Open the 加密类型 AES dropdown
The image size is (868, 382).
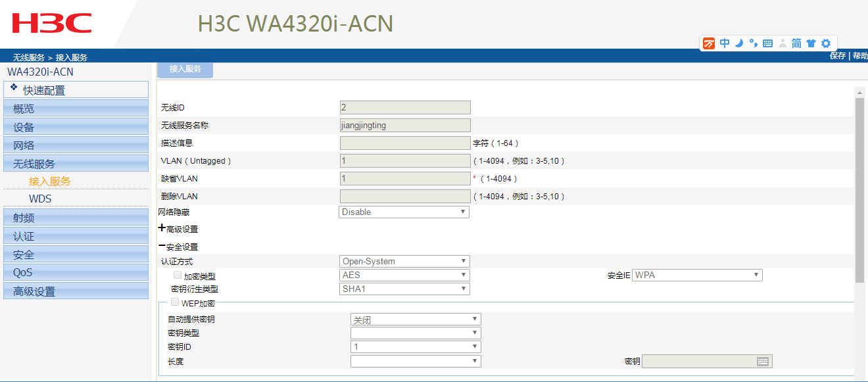tap(404, 275)
